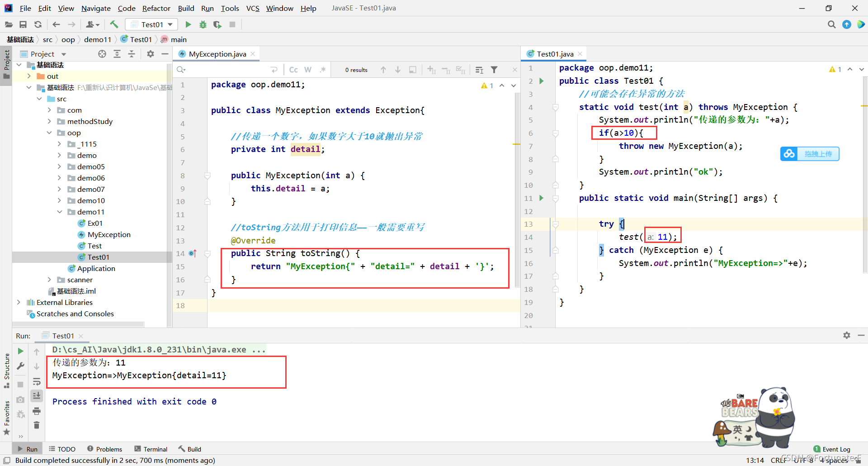
Task: Print the console output
Action: [x=37, y=411]
